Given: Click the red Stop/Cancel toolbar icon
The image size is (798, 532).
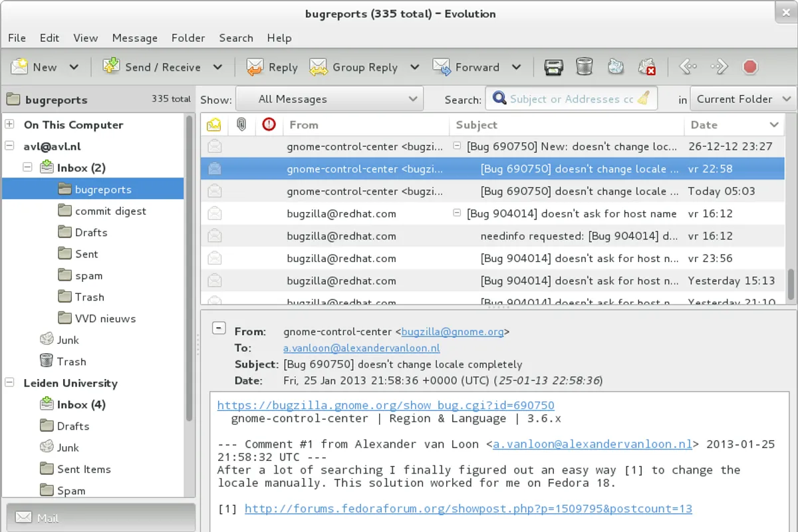Looking at the screenshot, I should tap(750, 66).
